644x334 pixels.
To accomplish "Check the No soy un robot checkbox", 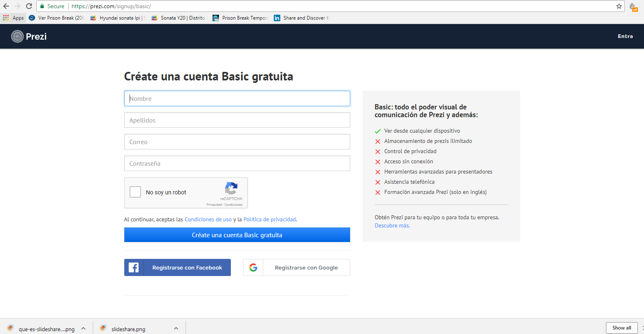I will [x=135, y=192].
